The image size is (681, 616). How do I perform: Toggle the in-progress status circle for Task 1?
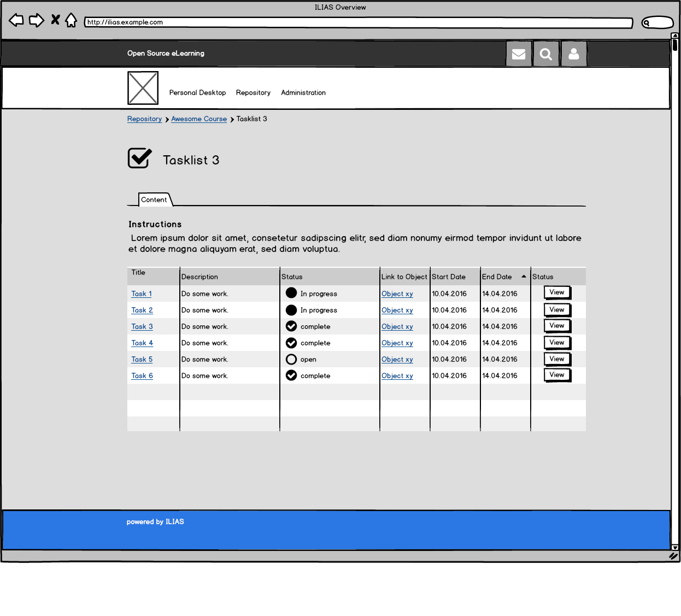291,293
